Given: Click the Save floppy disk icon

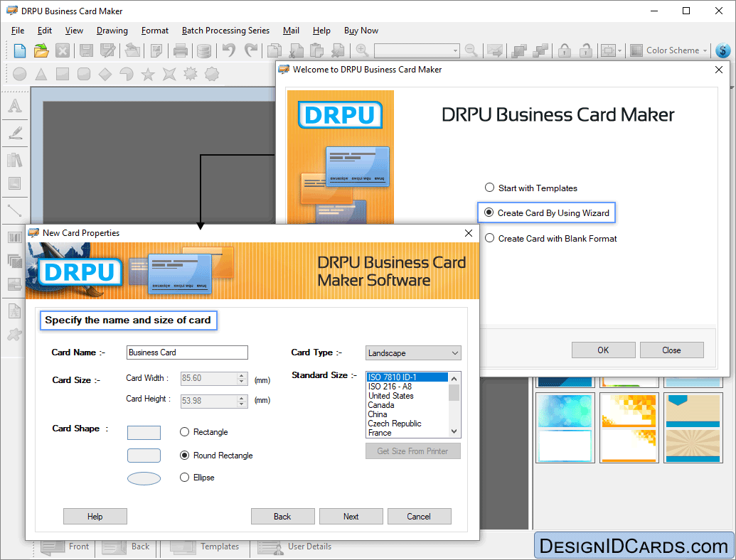Looking at the screenshot, I should tap(86, 50).
